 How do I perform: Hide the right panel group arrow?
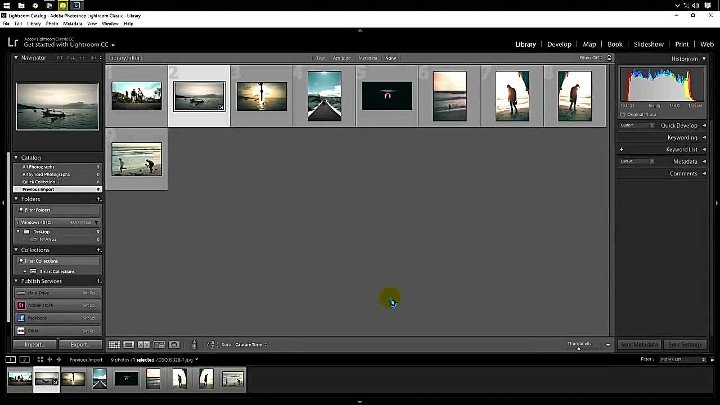pos(717,202)
